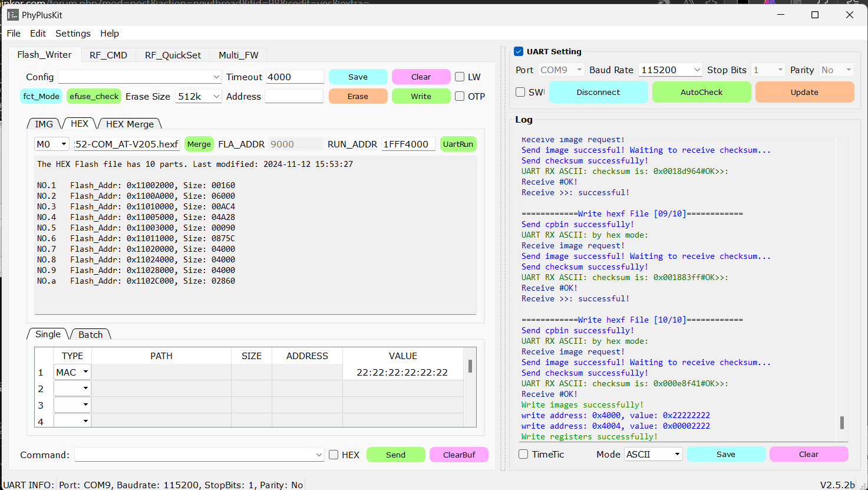Viewport: 868px width, 490px height.
Task: Toggle the LW checkbox
Action: (x=460, y=77)
